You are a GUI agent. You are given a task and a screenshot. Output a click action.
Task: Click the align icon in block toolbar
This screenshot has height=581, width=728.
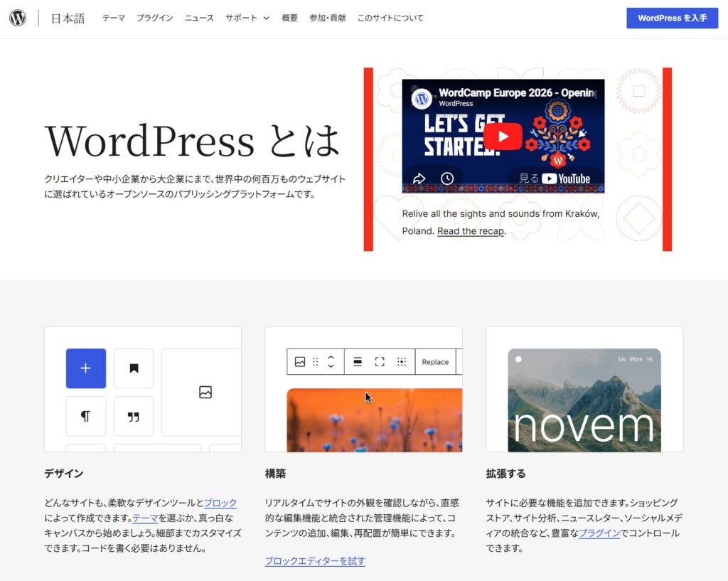click(358, 362)
